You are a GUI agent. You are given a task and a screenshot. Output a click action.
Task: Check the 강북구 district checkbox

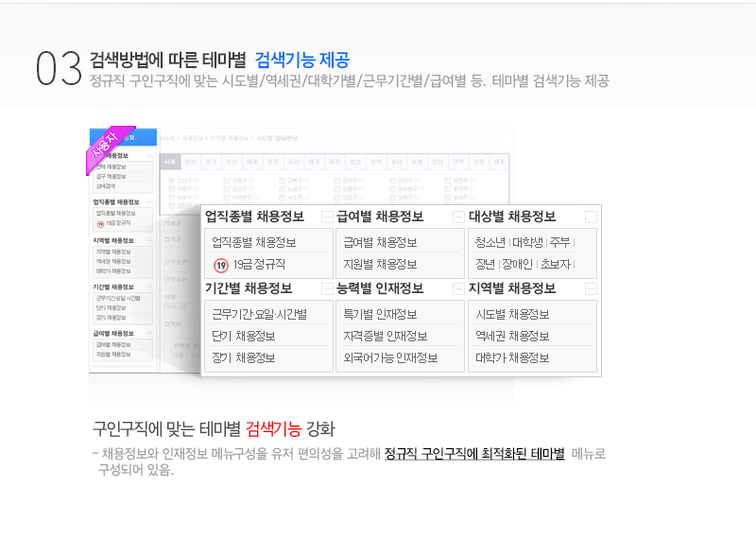click(282, 181)
